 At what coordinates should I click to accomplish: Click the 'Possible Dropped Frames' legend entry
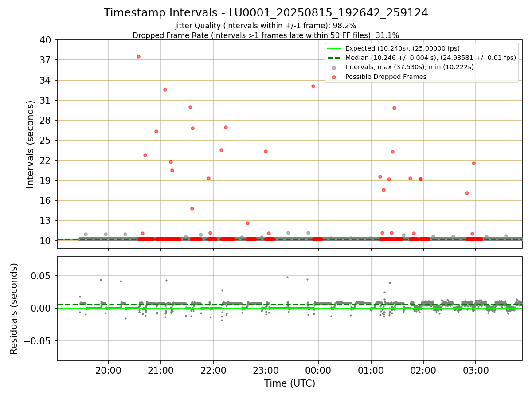[386, 77]
